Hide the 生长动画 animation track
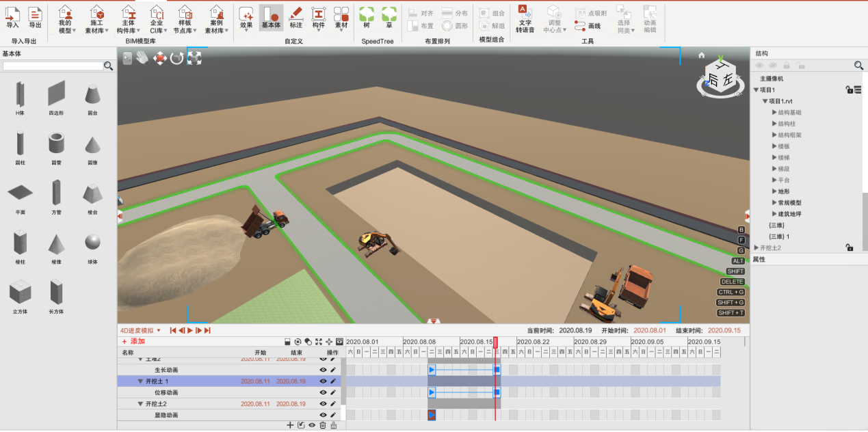The width and height of the screenshot is (868, 432). (321, 370)
